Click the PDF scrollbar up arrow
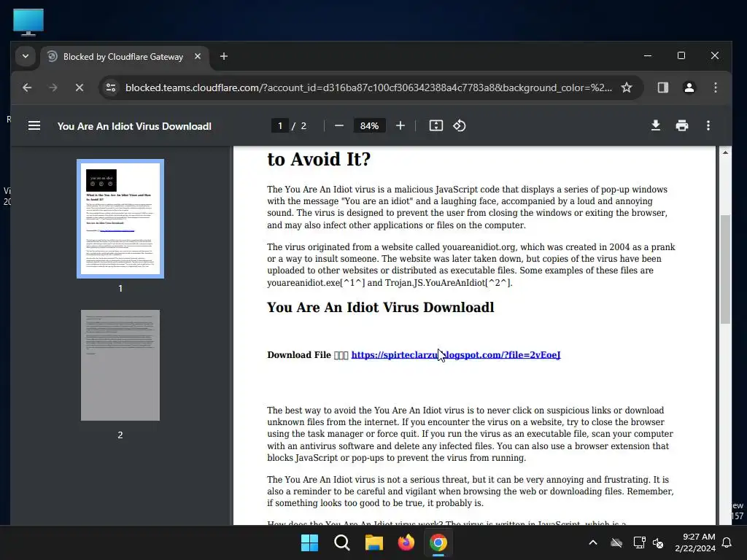 pos(725,152)
